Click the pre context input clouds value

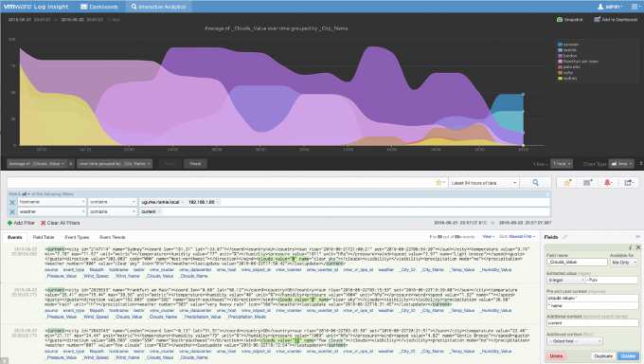pos(592,299)
